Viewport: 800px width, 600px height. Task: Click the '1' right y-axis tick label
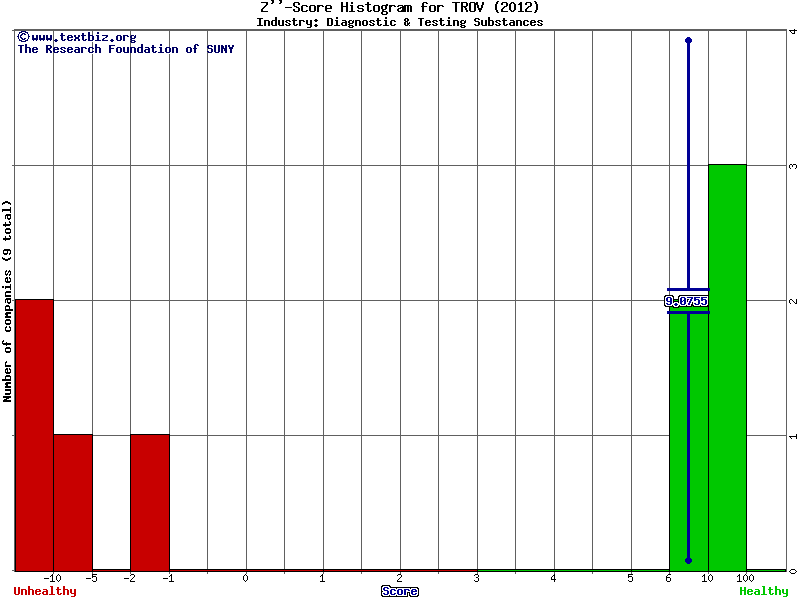click(x=793, y=436)
